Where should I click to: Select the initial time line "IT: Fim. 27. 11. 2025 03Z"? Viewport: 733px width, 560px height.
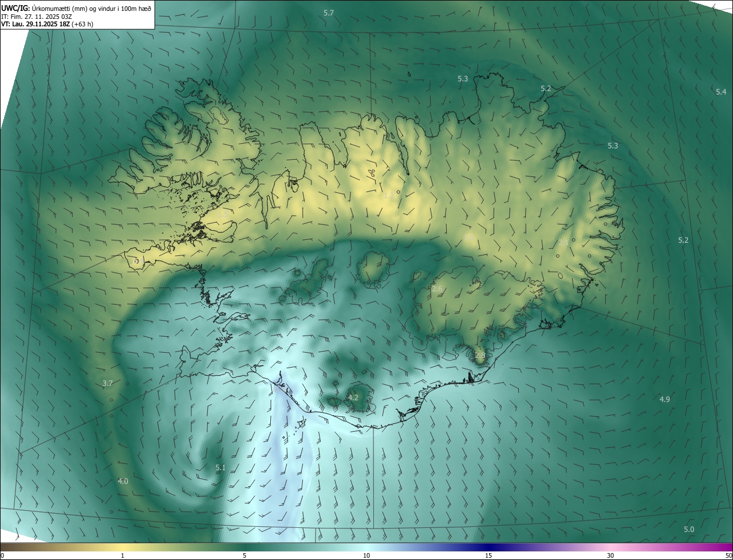[x=38, y=16]
